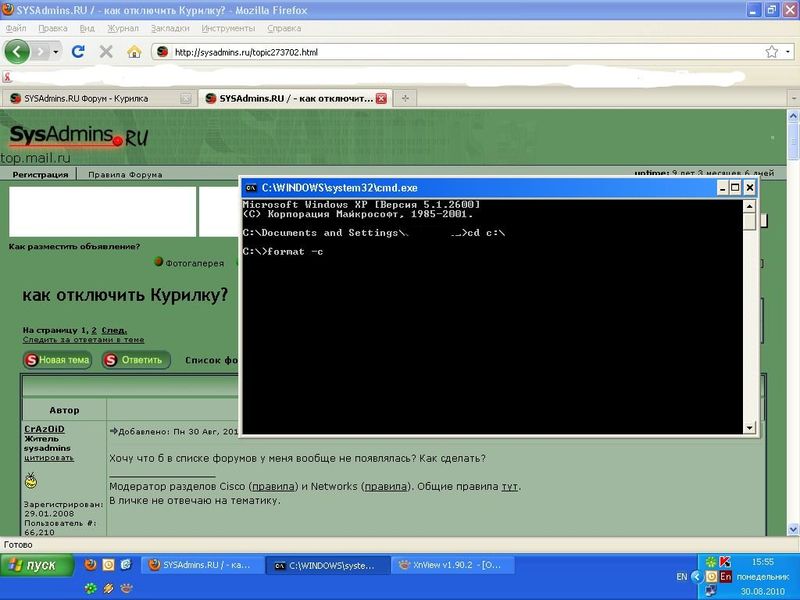Click the SysAdmins.RU site logo
The width and height of the screenshot is (800, 600).
[79, 135]
